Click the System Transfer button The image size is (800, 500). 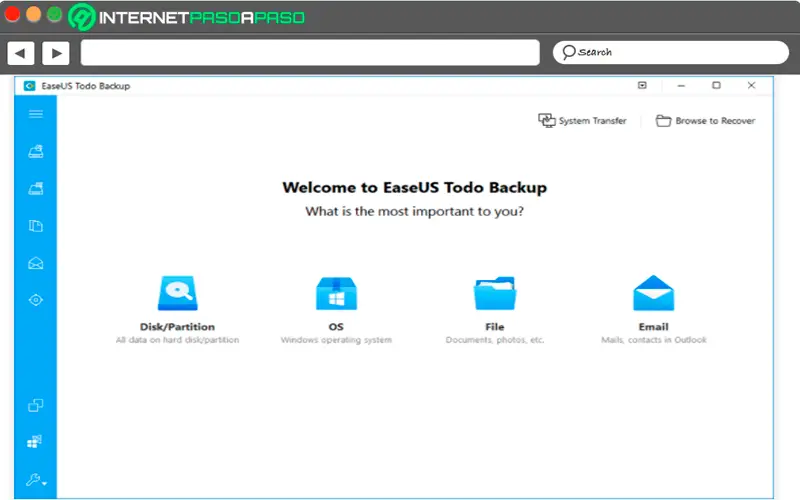click(582, 120)
